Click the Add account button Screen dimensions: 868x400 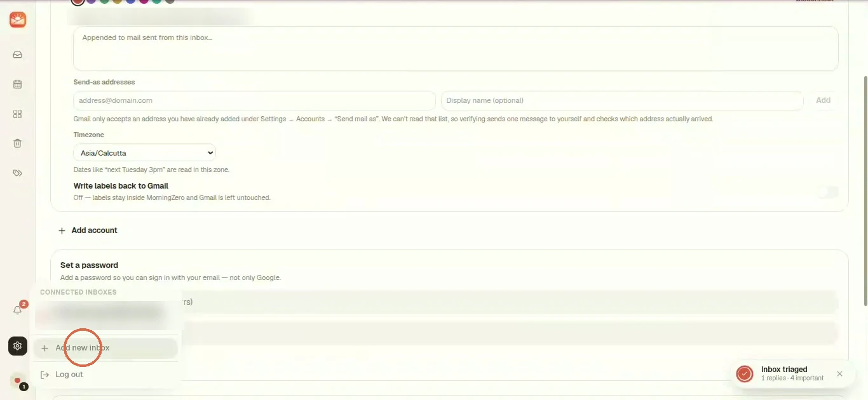[88, 230]
